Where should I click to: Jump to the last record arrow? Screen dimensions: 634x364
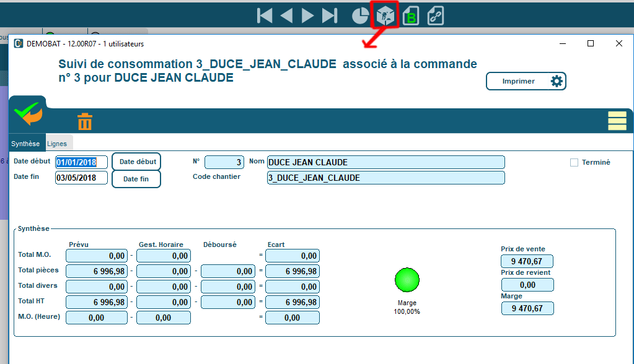point(330,16)
